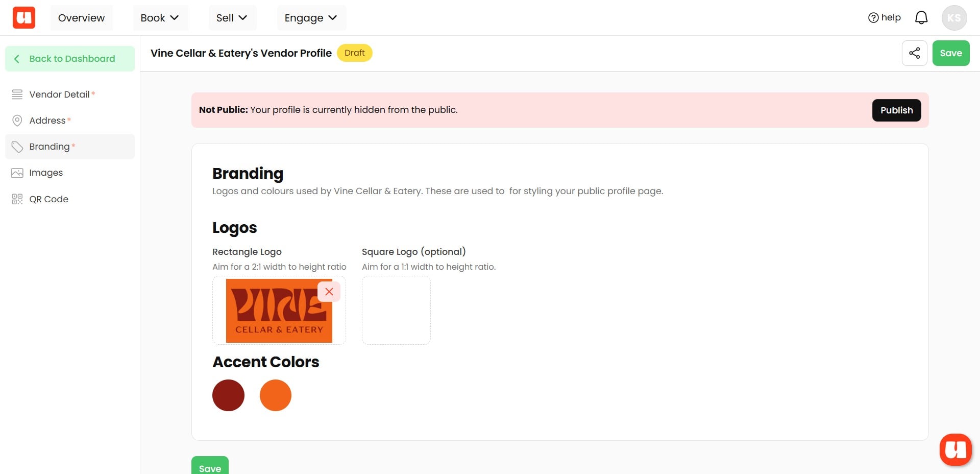Click the Images panel icon in the sidebar
The height and width of the screenshot is (474, 980).
17,173
